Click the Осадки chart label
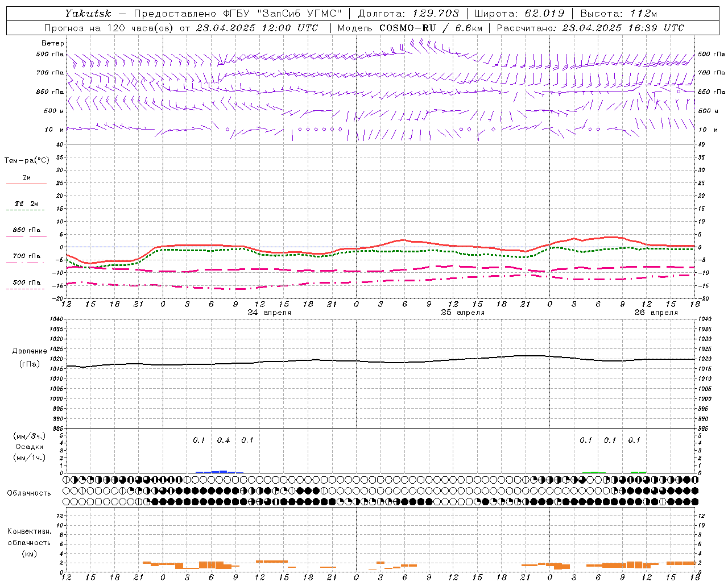The height and width of the screenshot is (582, 728). click(x=30, y=447)
